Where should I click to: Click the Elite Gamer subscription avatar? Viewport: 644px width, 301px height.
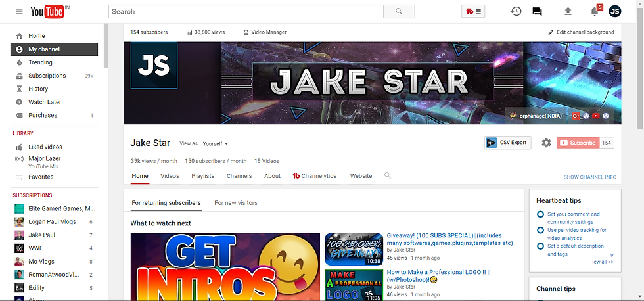(19, 208)
